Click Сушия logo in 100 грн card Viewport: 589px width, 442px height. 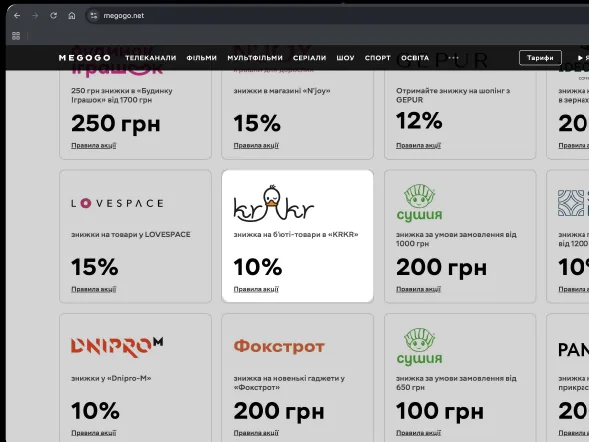419,346
